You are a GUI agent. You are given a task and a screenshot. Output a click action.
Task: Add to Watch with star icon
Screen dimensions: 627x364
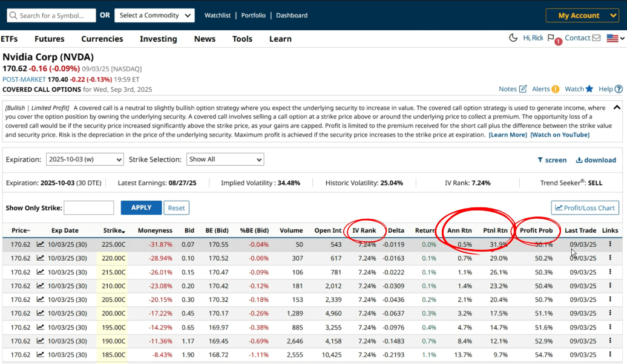589,89
